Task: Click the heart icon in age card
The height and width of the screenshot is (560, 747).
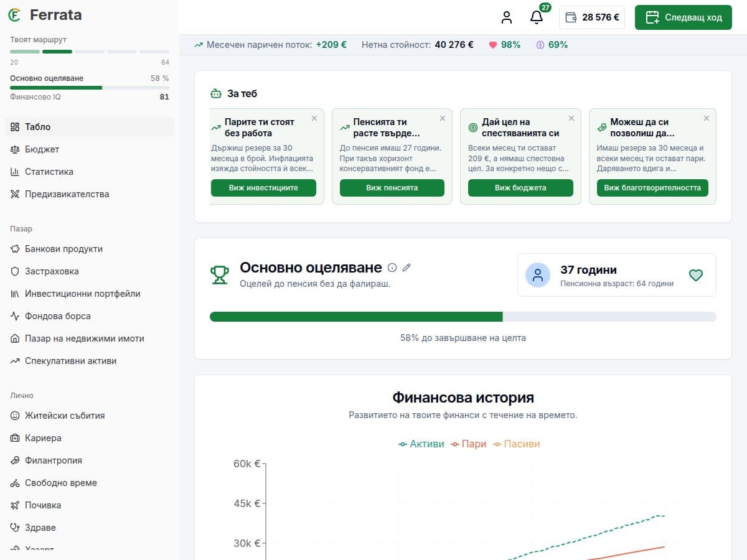Action: pos(696,275)
